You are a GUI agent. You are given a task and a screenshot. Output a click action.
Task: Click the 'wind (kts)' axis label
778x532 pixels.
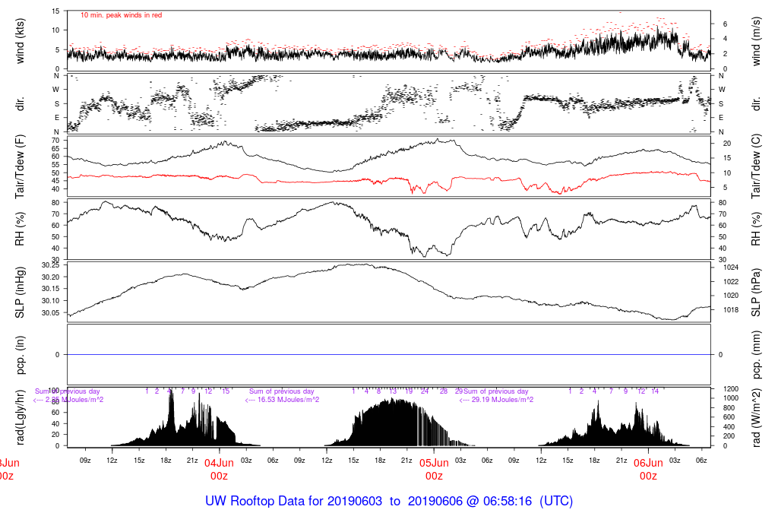click(19, 41)
